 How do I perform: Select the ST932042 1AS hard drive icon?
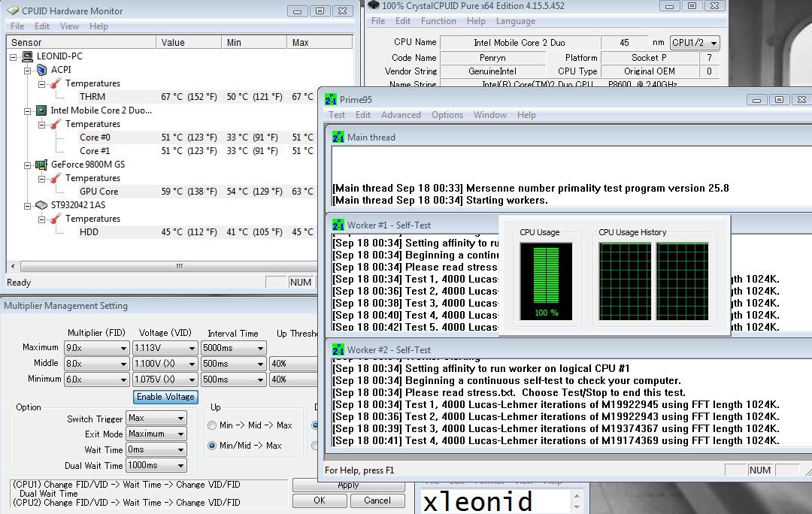click(x=41, y=205)
